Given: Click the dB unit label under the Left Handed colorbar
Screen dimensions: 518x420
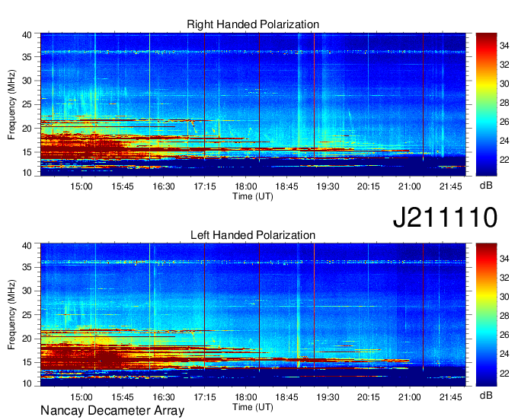Looking at the screenshot, I should point(486,396).
